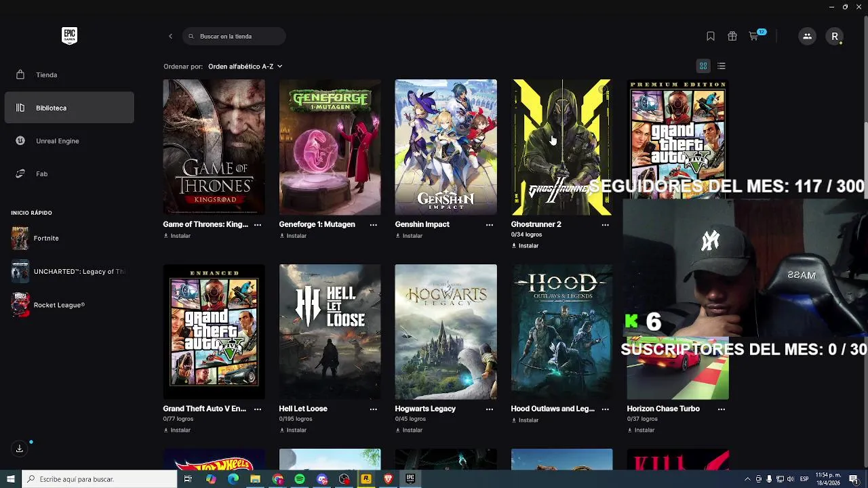Open the Game of Thrones Kingsroad cover art
The height and width of the screenshot is (488, 868).
pos(214,147)
